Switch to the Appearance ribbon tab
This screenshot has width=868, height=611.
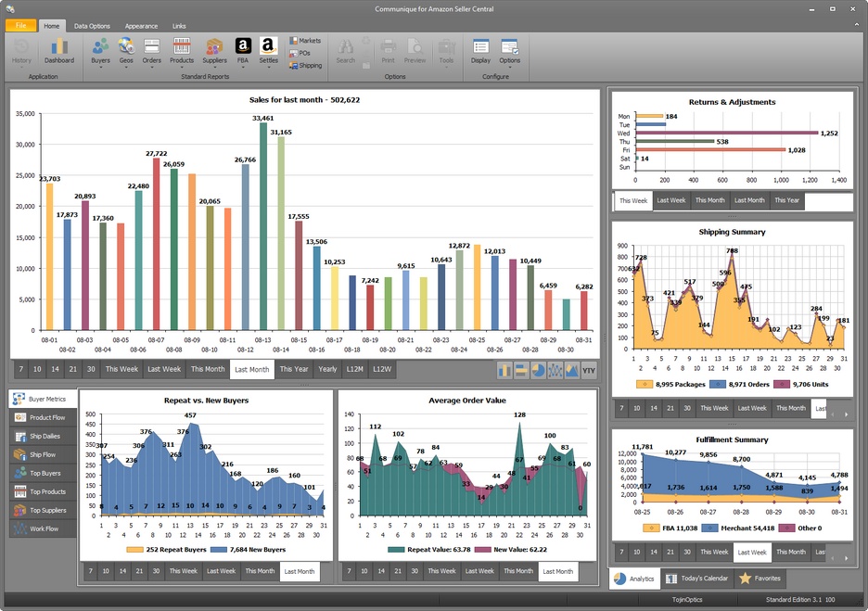pyautogui.click(x=141, y=26)
